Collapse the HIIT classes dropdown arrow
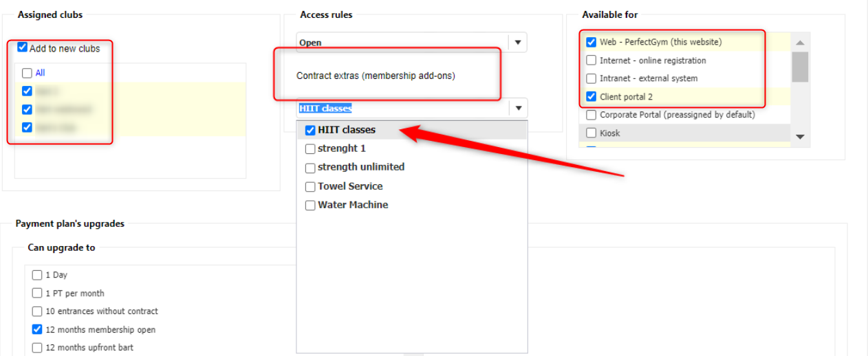This screenshot has height=356, width=868. 518,108
